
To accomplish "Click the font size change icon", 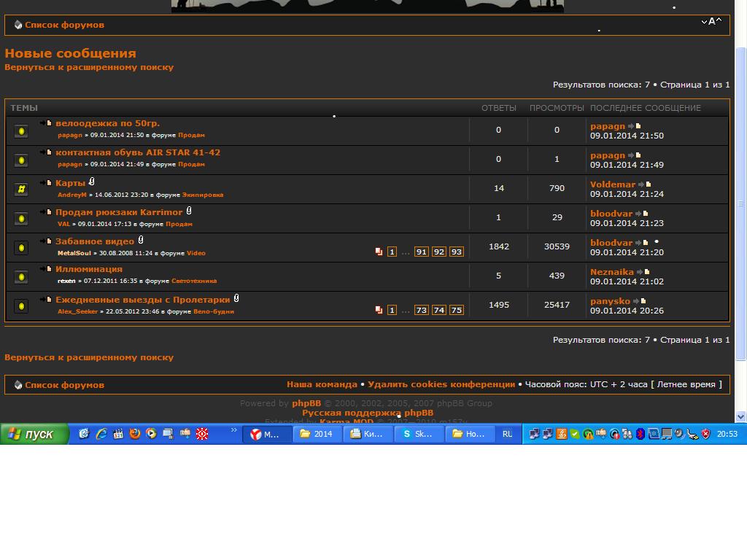I will 711,22.
